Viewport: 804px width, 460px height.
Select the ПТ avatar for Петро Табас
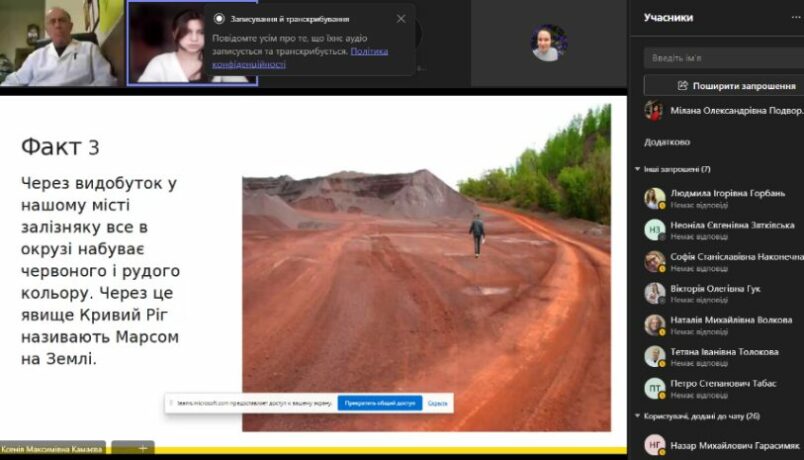[x=654, y=388]
